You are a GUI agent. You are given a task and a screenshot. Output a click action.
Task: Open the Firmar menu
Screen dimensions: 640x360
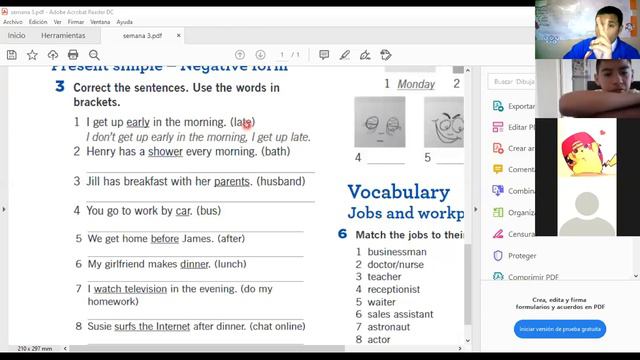[x=76, y=22]
